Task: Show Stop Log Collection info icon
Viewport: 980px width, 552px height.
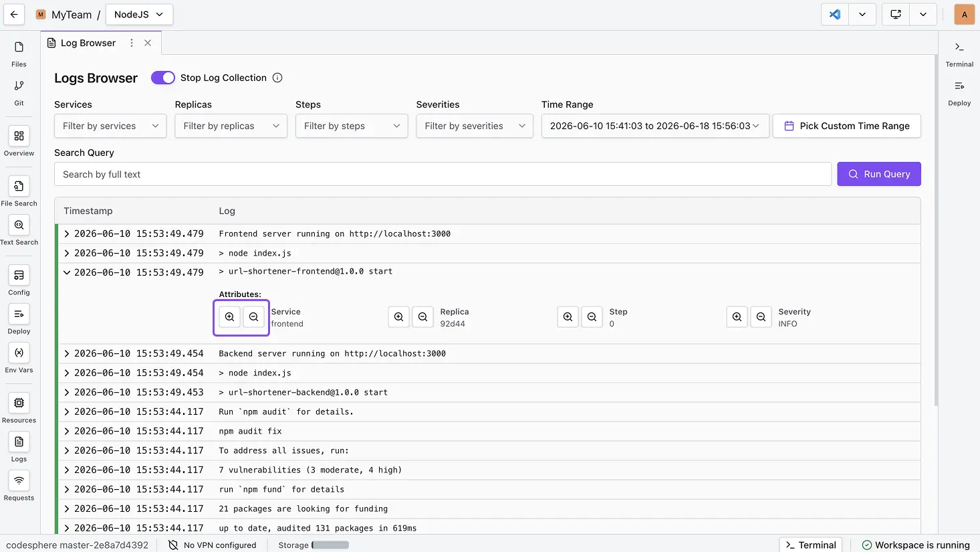Action: [x=277, y=78]
